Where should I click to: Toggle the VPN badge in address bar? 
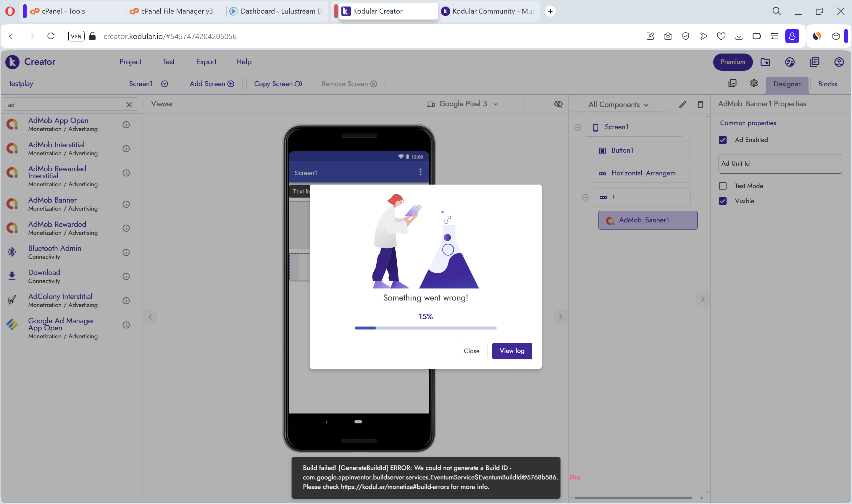tap(76, 36)
